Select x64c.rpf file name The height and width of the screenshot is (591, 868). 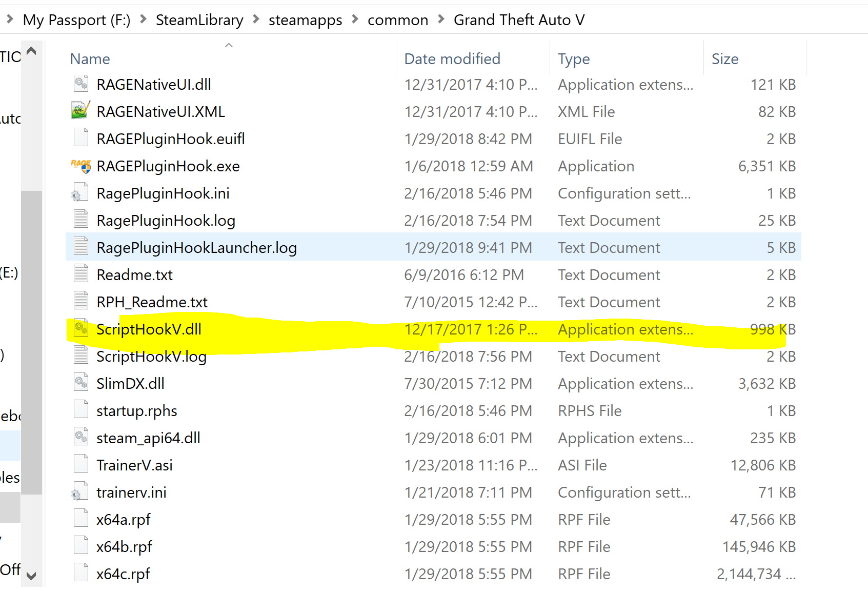coord(124,574)
